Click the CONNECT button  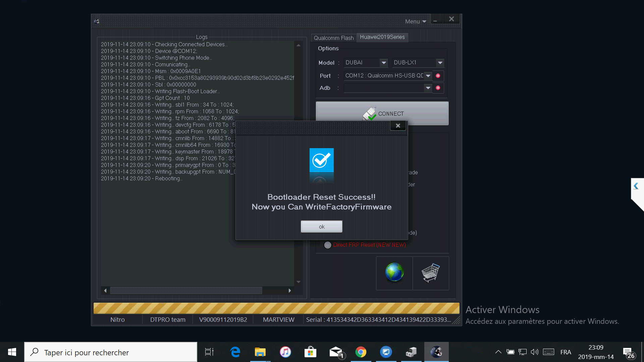[382, 113]
